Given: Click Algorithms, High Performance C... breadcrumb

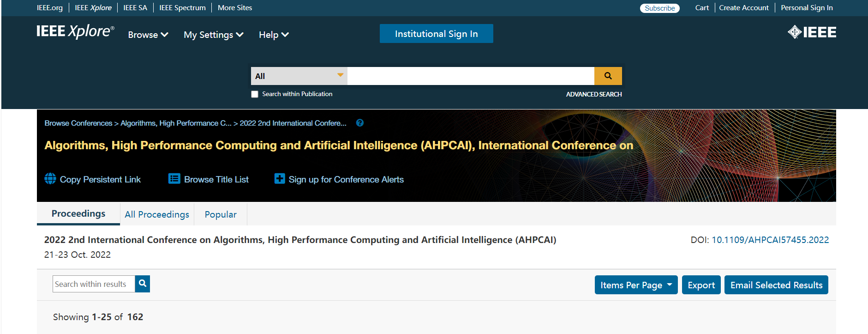Looking at the screenshot, I should 176,123.
